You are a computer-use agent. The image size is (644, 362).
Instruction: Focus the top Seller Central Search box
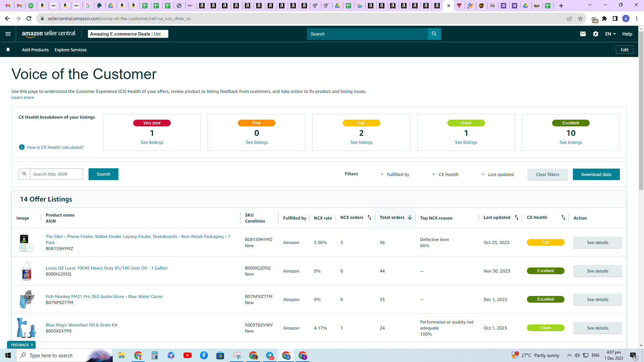click(x=367, y=34)
